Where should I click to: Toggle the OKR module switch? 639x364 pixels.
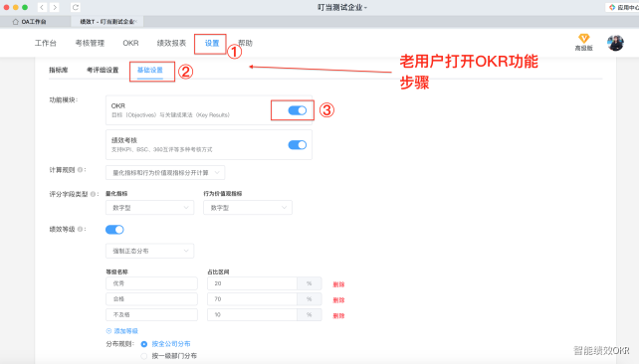[x=297, y=110]
